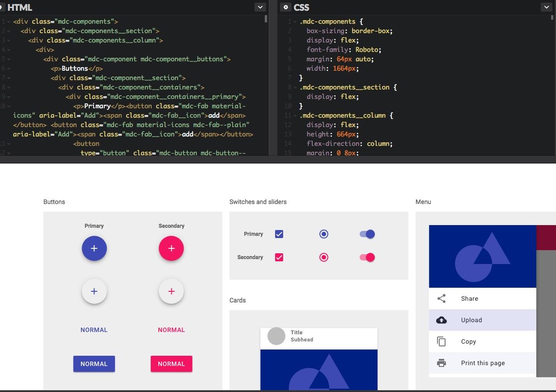This screenshot has width=556, height=392.
Task: Click the circular avatar beside Title on the card
Action: (x=276, y=336)
